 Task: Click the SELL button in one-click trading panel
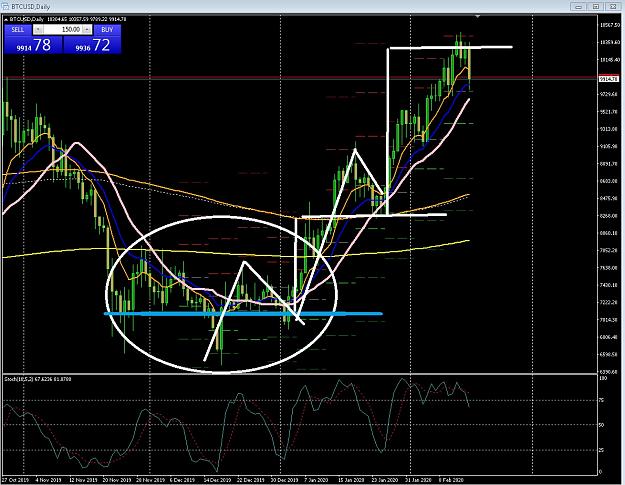[18, 29]
